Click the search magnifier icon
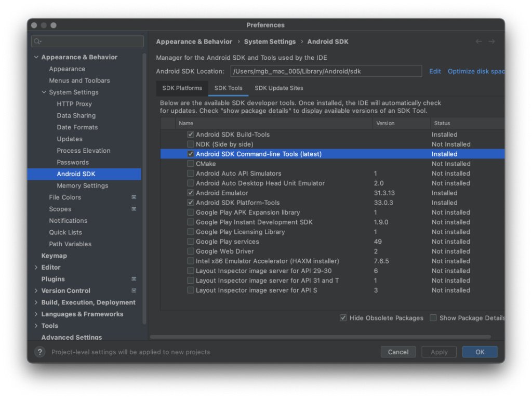The width and height of the screenshot is (532, 399). (37, 42)
